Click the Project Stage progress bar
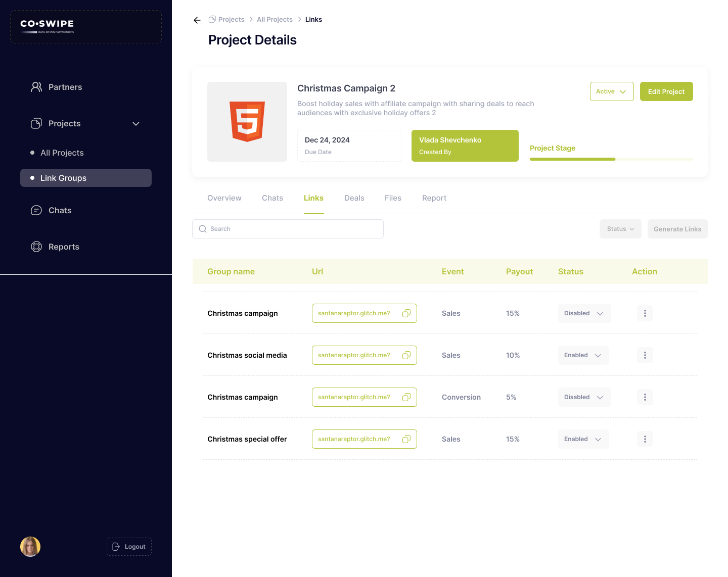This screenshot has height=577, width=728. pos(611,159)
